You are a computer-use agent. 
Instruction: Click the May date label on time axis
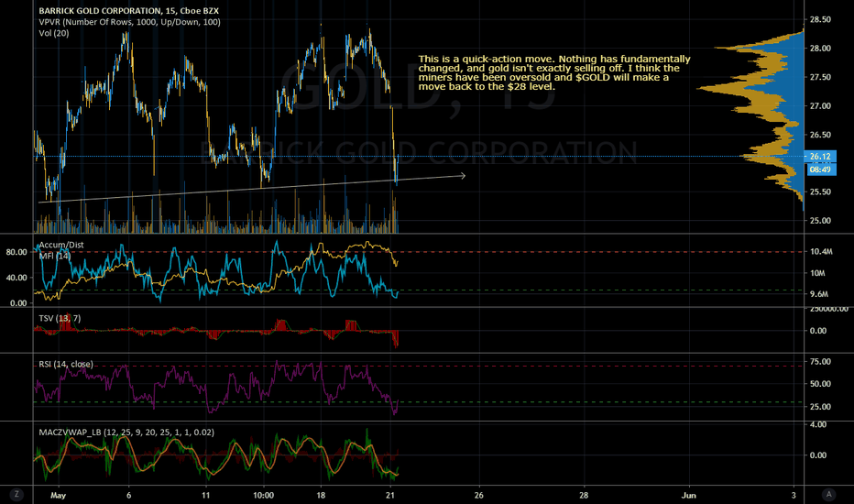point(59,495)
